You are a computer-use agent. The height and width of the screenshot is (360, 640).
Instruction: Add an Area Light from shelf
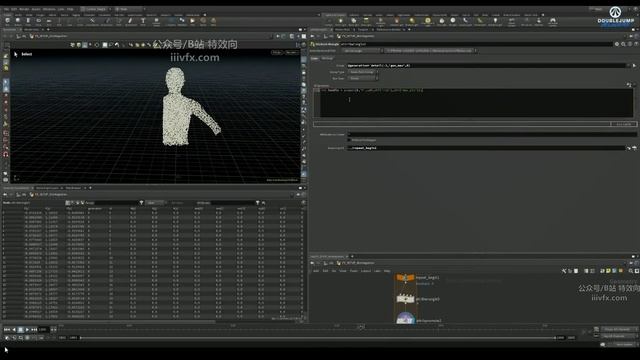tap(366, 22)
